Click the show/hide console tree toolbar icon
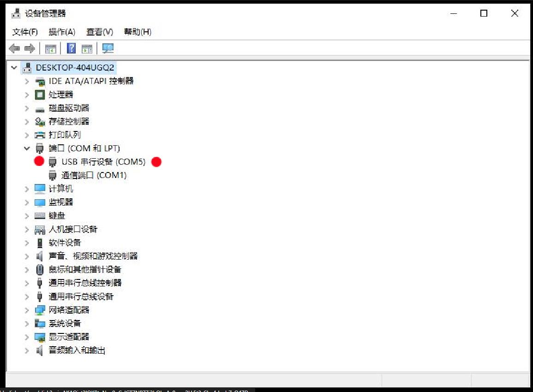The image size is (533, 392). coord(51,49)
